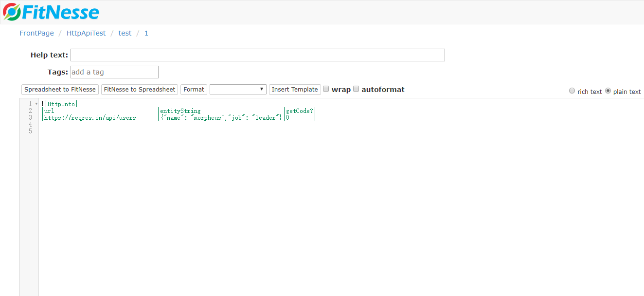Viewport: 644px width, 296px height.
Task: Click the getCode? column text
Action: click(x=300, y=111)
